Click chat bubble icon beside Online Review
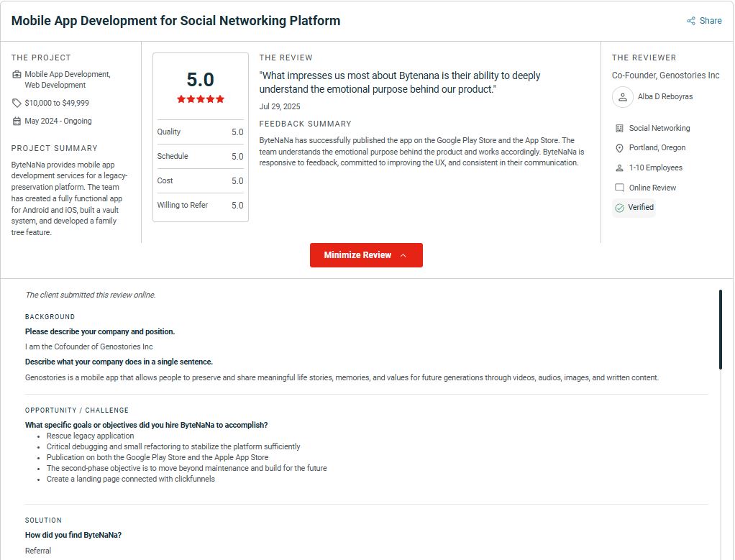735x560 pixels. click(619, 188)
